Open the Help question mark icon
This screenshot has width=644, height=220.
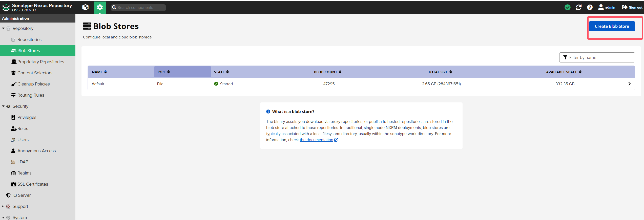590,7
